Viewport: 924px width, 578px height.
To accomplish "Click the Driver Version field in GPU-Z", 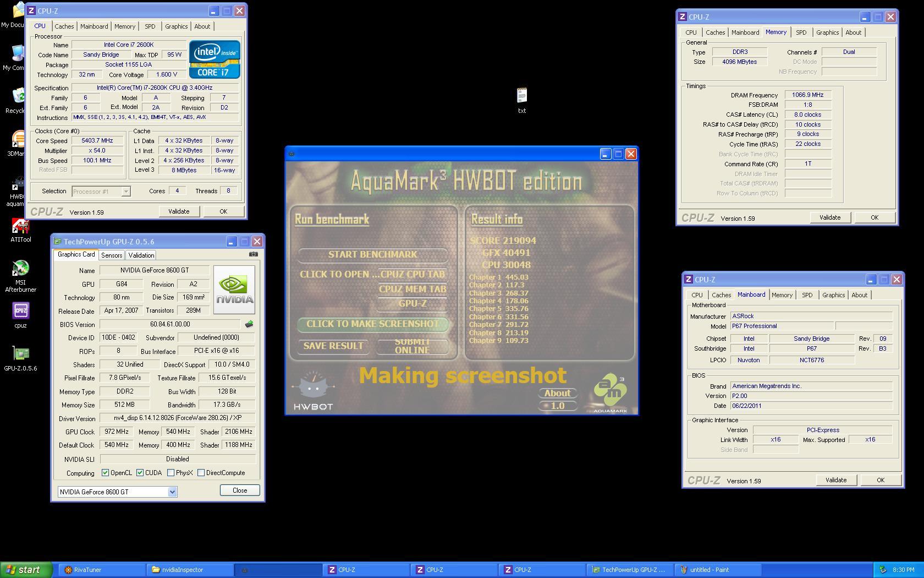I will click(178, 418).
